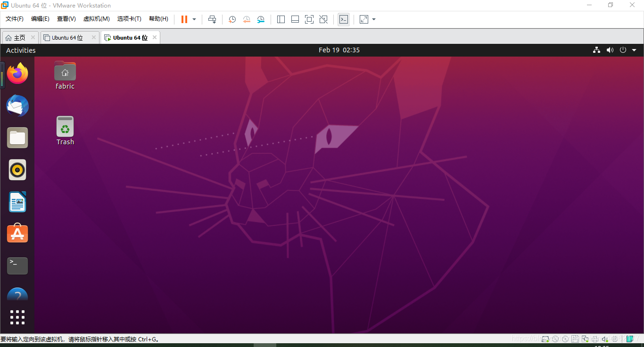Close the inactive Ubuntu 64 位 tab
Viewport: 644px width, 347px height.
point(94,37)
